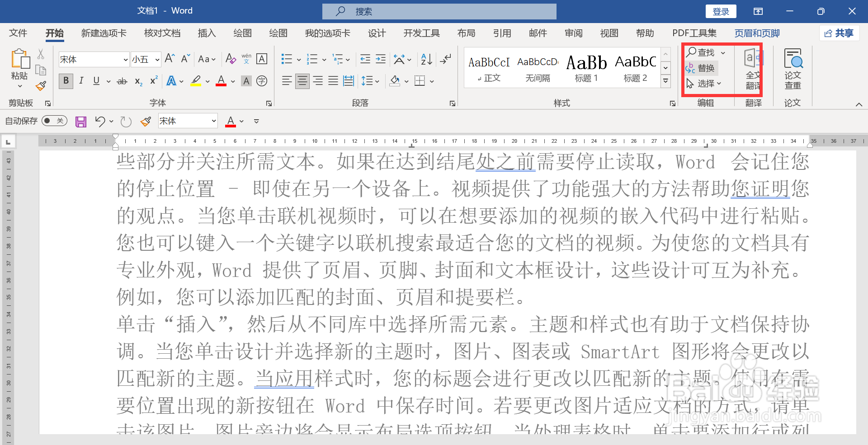The image size is (868, 445).
Task: Toggle Bold formatting
Action: click(x=66, y=81)
